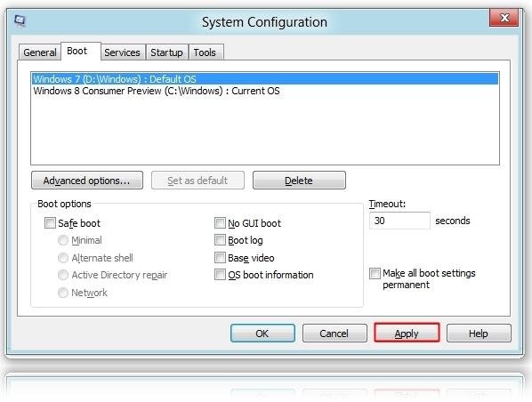Switch to the General tab

pyautogui.click(x=40, y=52)
